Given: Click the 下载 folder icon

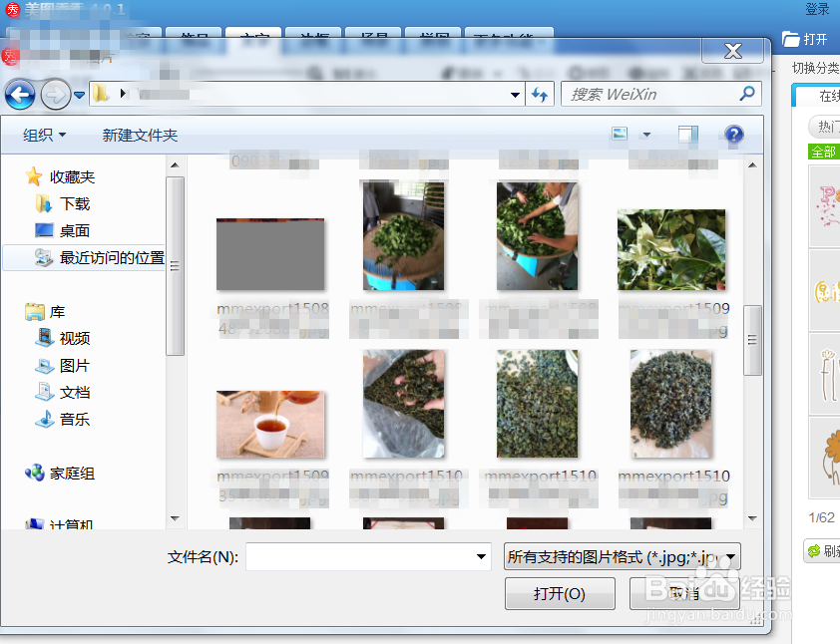Looking at the screenshot, I should pyautogui.click(x=43, y=203).
